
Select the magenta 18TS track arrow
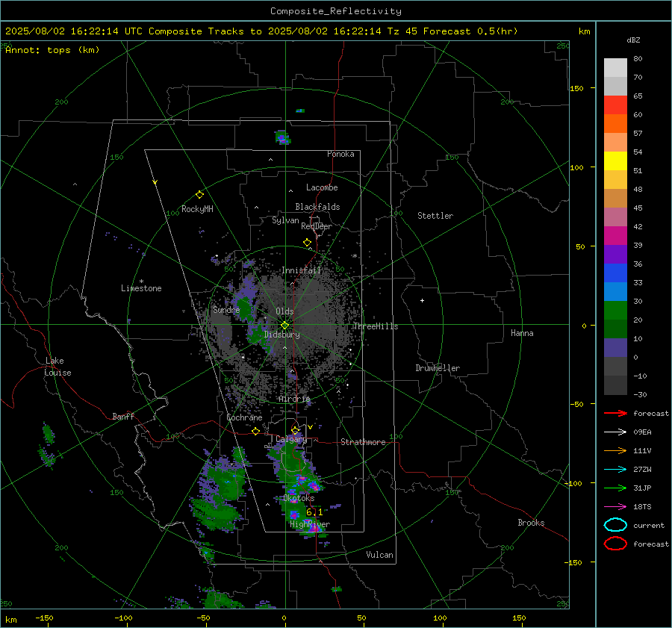pyautogui.click(x=615, y=507)
